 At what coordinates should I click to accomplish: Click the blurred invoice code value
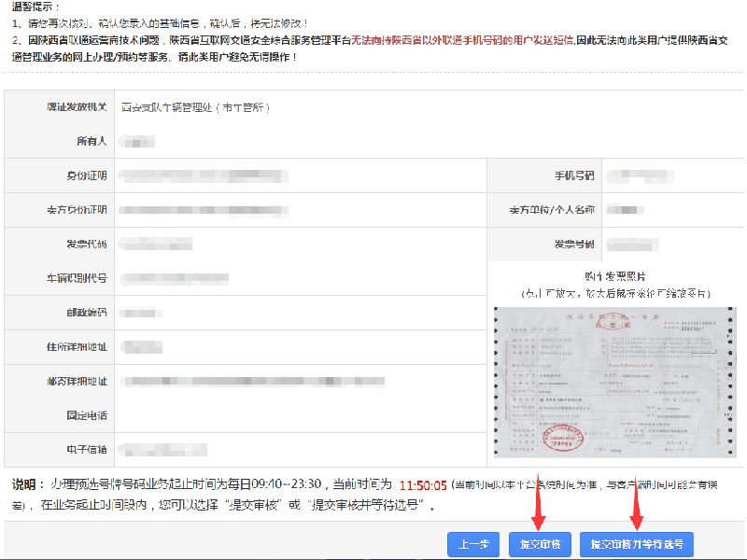pos(155,245)
